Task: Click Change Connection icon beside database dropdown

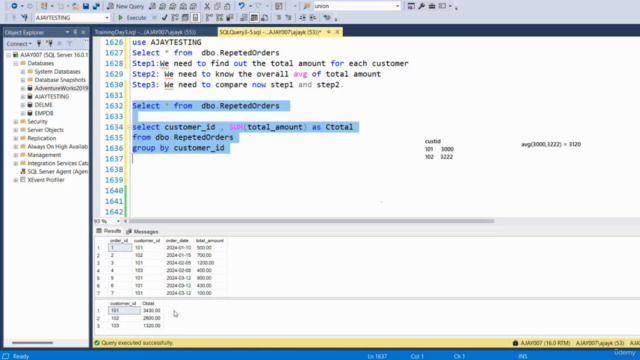Action: click(x=24, y=18)
